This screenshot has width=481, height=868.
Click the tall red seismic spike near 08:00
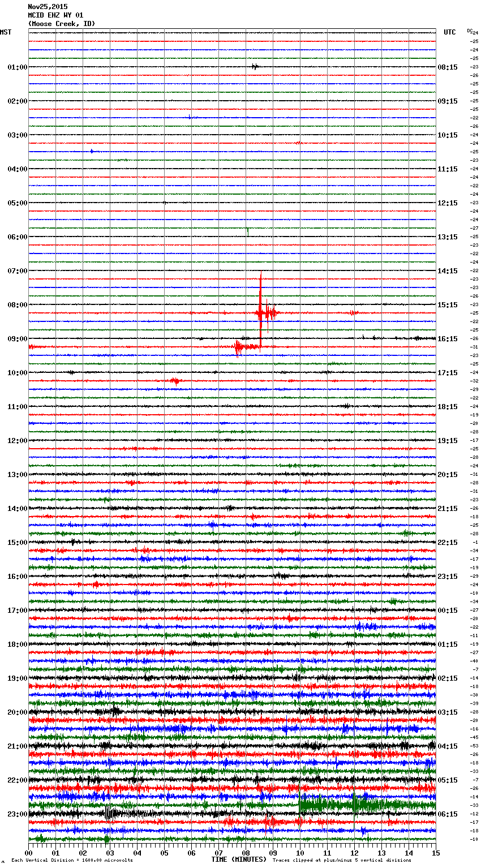click(260, 310)
